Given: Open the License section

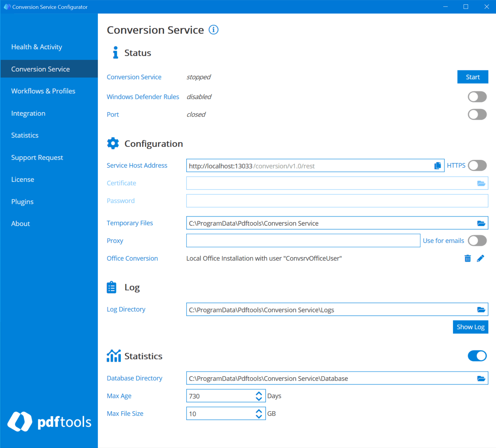Looking at the screenshot, I should tap(23, 179).
